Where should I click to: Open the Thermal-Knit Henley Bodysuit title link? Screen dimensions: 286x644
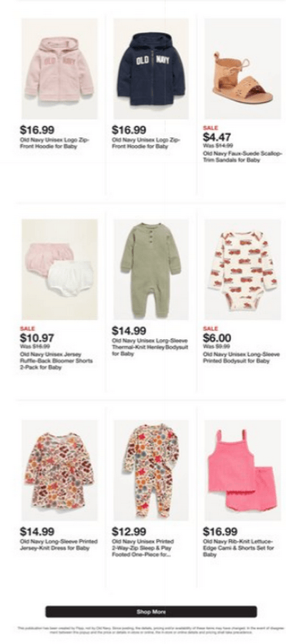[149, 346]
